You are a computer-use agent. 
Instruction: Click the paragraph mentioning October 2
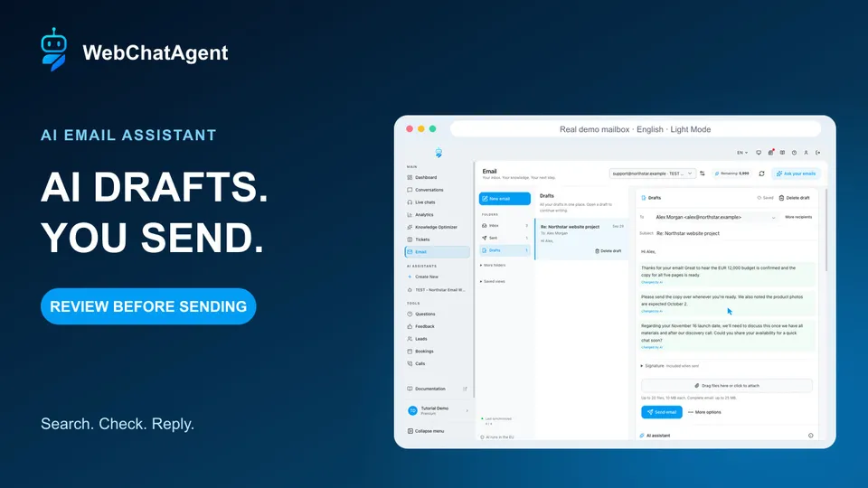tap(726, 304)
